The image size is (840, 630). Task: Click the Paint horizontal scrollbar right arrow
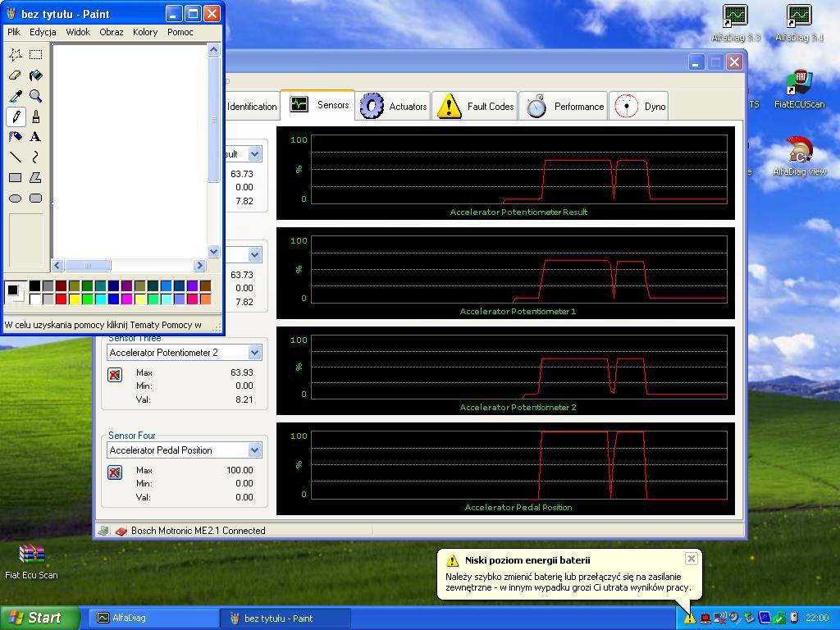point(200,265)
